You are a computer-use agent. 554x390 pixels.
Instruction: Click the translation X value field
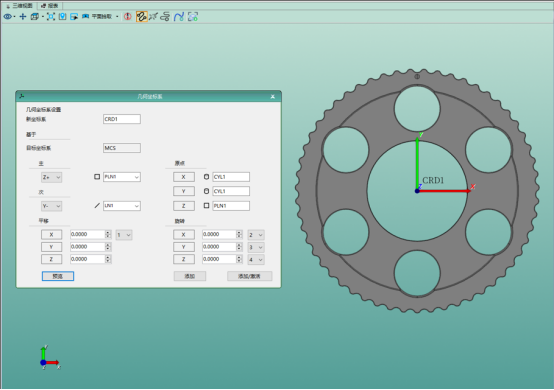(x=88, y=235)
